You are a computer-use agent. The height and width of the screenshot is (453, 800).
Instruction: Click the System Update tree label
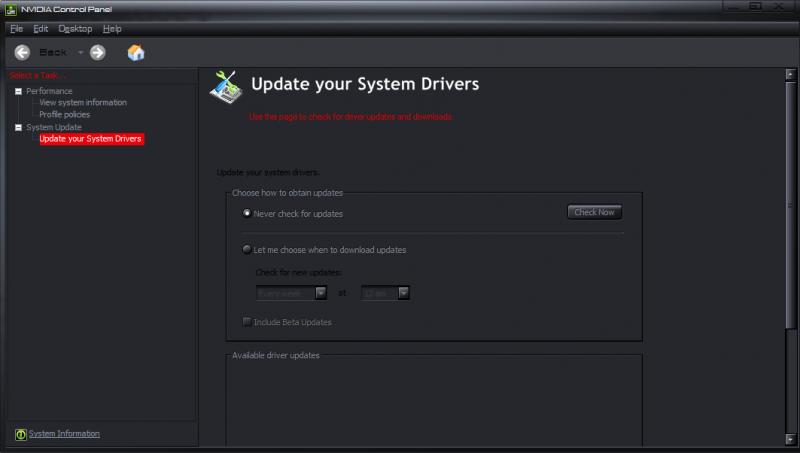[x=54, y=128]
